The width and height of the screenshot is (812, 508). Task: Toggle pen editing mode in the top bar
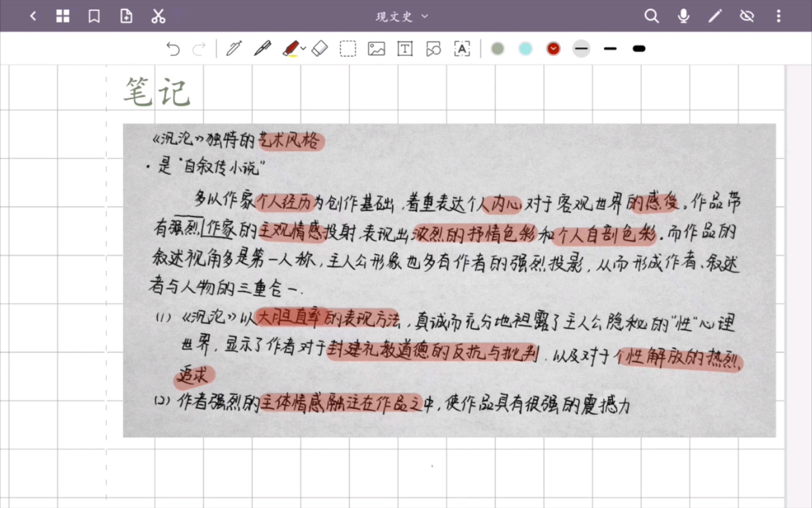(715, 16)
